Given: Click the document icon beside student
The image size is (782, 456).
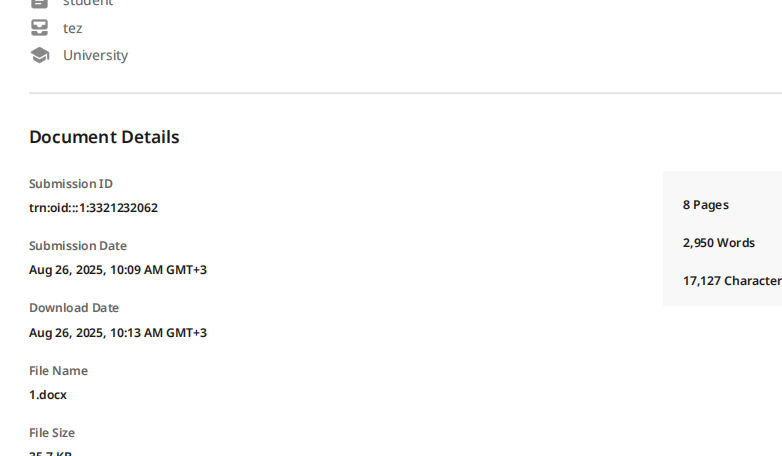Looking at the screenshot, I should click(x=39, y=3).
